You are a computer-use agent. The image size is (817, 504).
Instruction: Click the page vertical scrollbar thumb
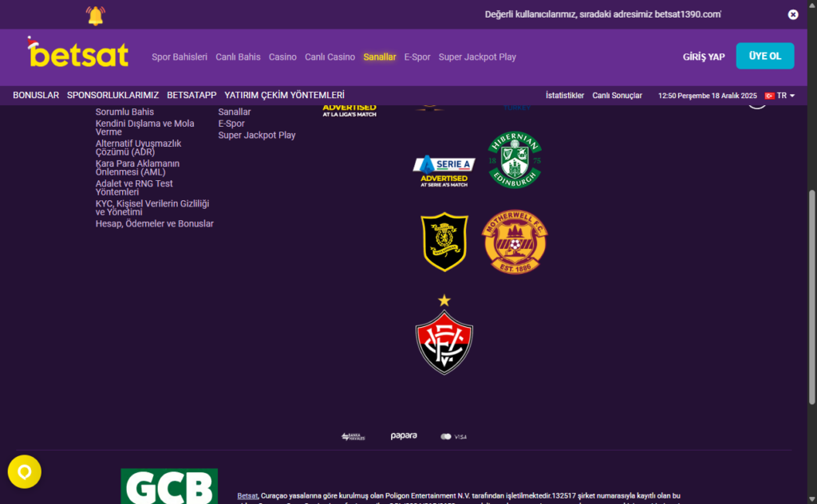[811, 297]
